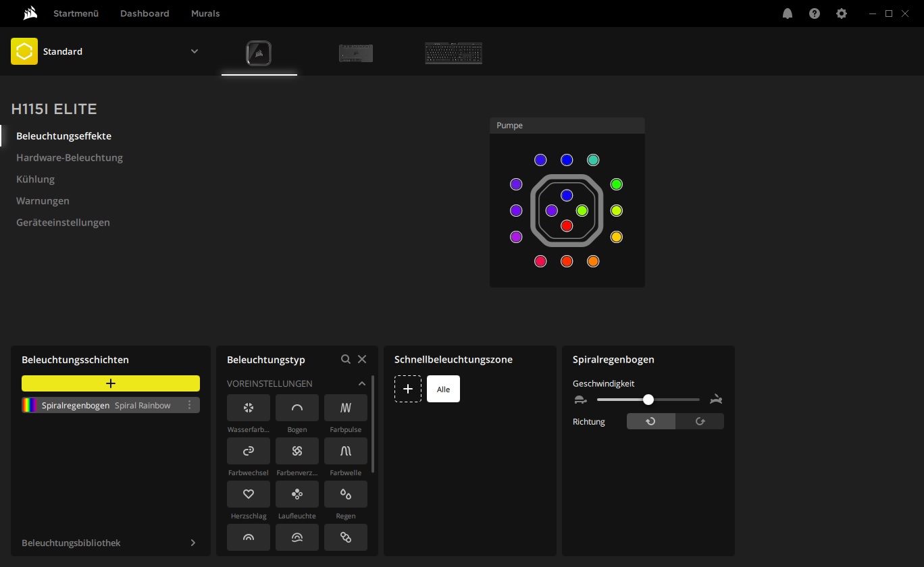Select the double-arc rainbow effect icon

[x=249, y=537]
